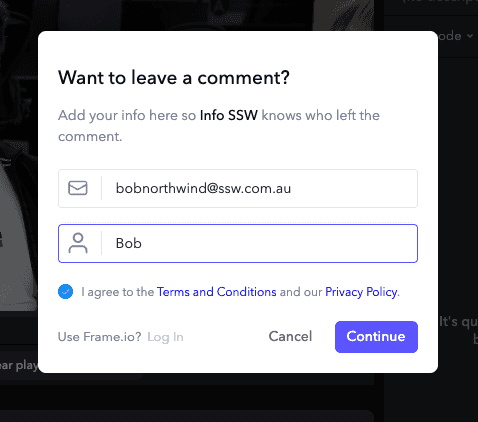The width and height of the screenshot is (478, 422).
Task: Click the partially hidden 'ode' dropdown label
Action: pyautogui.click(x=450, y=36)
